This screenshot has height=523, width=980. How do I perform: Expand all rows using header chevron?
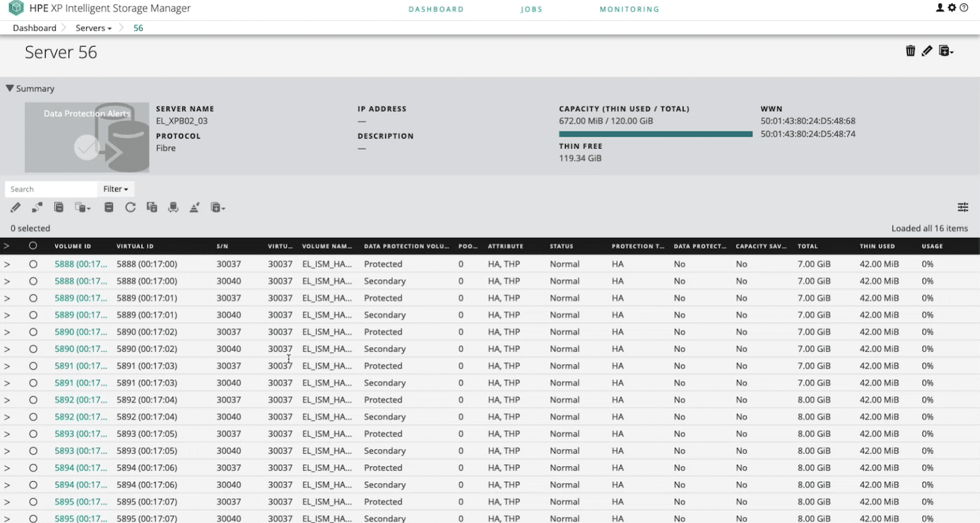pyautogui.click(x=7, y=246)
